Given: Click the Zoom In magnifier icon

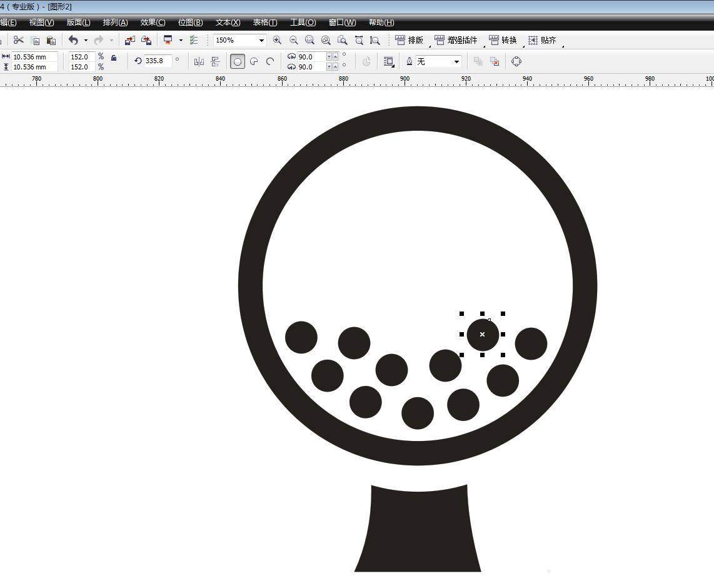Looking at the screenshot, I should pyautogui.click(x=277, y=40).
